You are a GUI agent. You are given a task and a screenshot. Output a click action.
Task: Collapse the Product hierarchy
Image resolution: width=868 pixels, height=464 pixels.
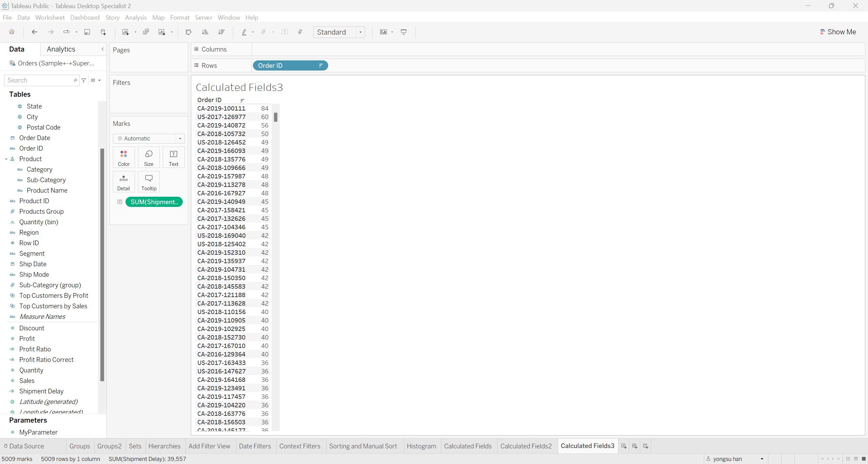[x=6, y=159]
